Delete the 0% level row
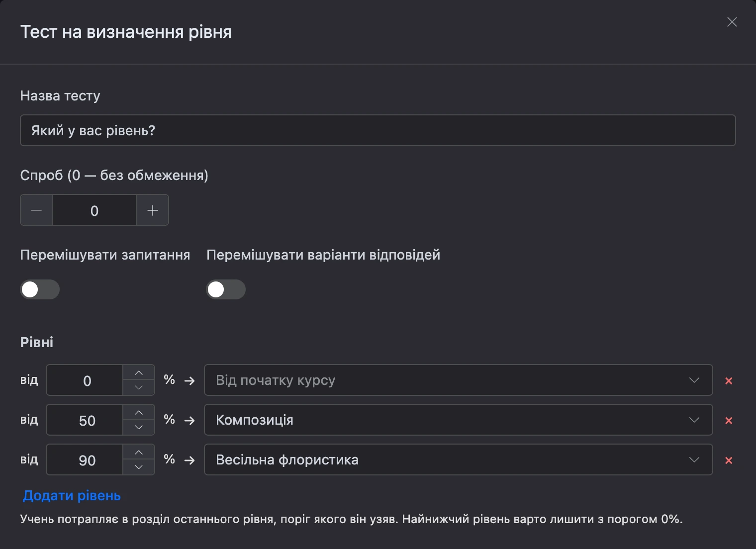This screenshot has height=549, width=756. [729, 381]
